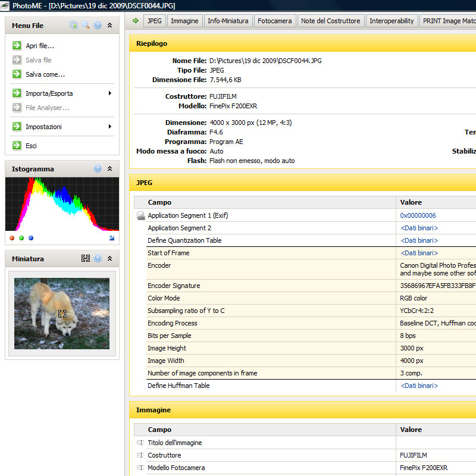The image size is (476, 476).
Task: Click the 'FinePix F200EXR' value in Immagine table
Action: [x=424, y=468]
